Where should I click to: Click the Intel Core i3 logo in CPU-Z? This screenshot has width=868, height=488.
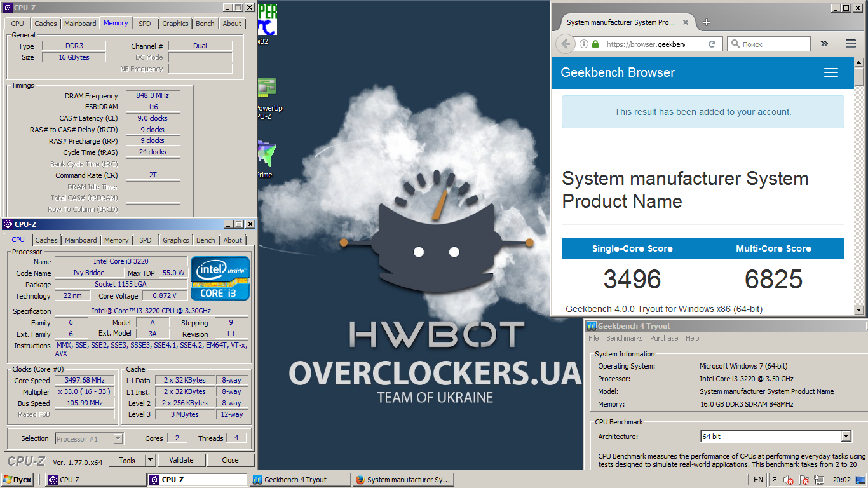(x=220, y=278)
